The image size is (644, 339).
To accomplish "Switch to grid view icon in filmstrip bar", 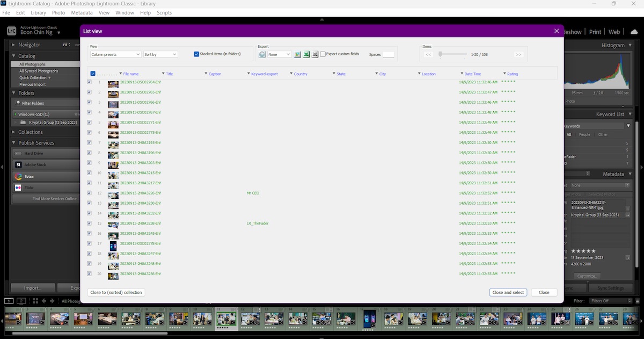I will pos(35,301).
